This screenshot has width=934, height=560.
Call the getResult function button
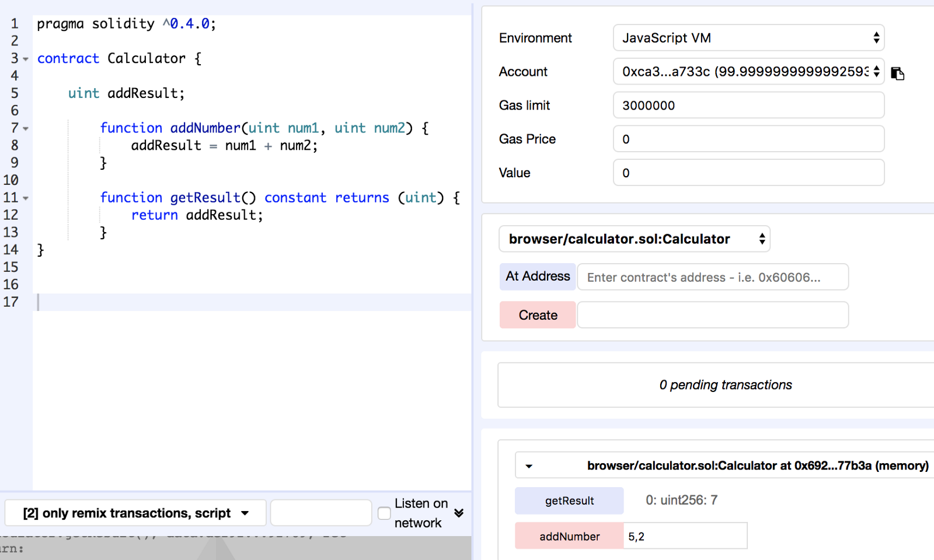(569, 501)
